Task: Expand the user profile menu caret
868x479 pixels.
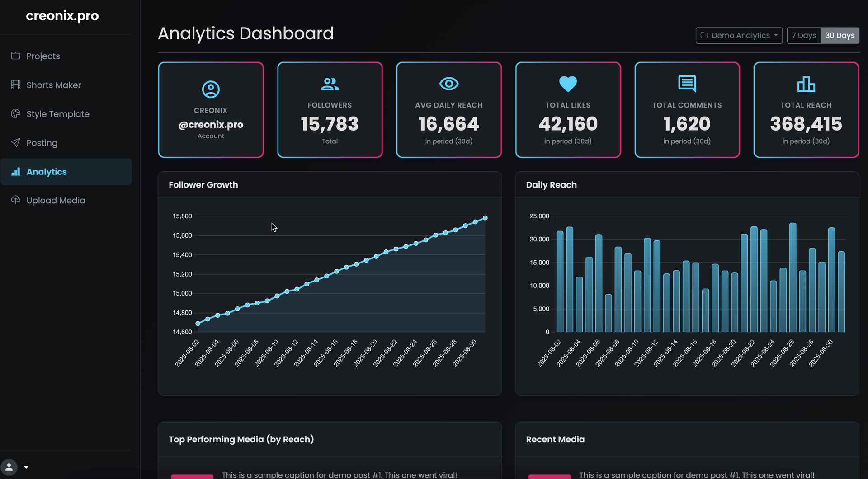Action: 26,467
